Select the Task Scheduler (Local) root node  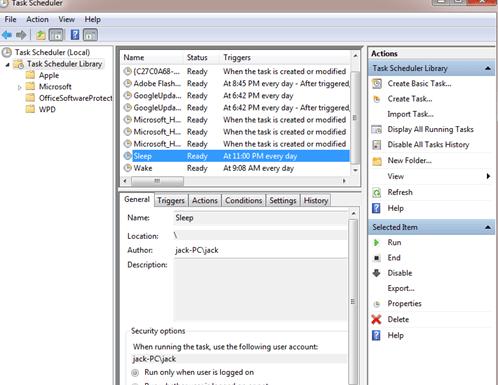point(52,52)
